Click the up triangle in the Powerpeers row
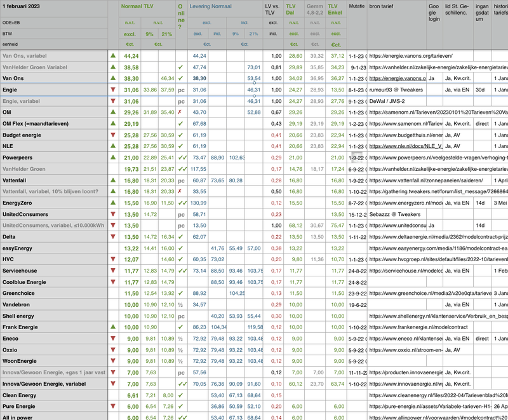The width and height of the screenshot is (508, 420). click(x=113, y=157)
